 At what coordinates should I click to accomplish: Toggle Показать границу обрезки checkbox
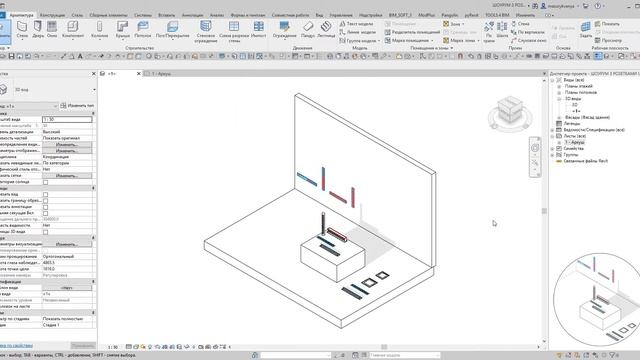coord(45,201)
